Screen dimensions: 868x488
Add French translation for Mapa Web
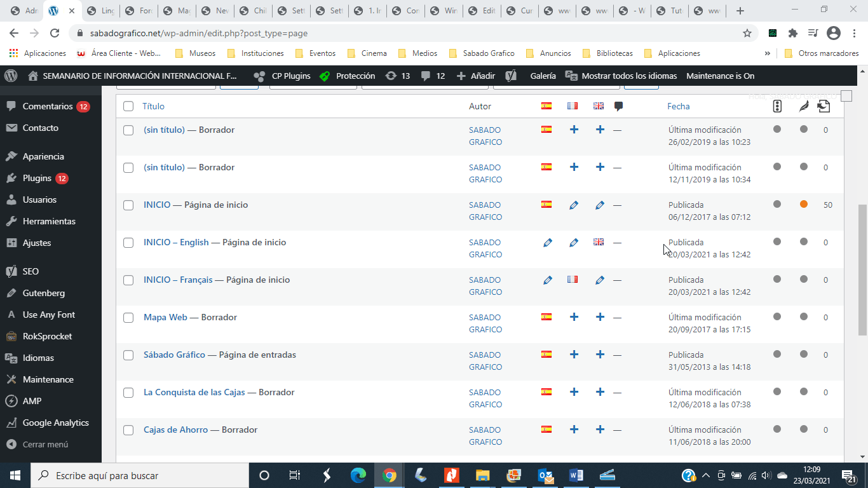pos(574,316)
